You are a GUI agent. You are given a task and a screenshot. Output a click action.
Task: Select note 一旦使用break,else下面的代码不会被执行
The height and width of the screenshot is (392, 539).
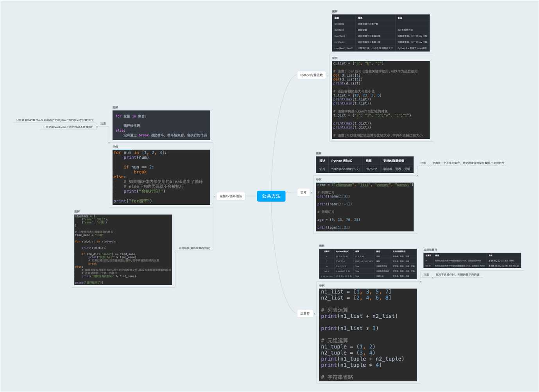click(x=68, y=127)
